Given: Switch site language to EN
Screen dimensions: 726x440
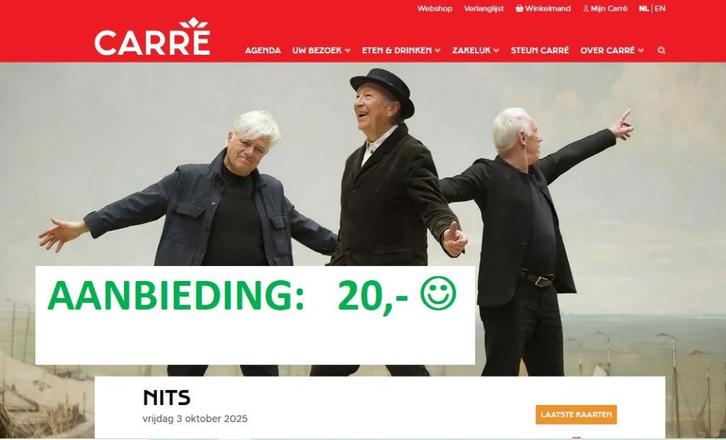Looking at the screenshot, I should point(660,8).
